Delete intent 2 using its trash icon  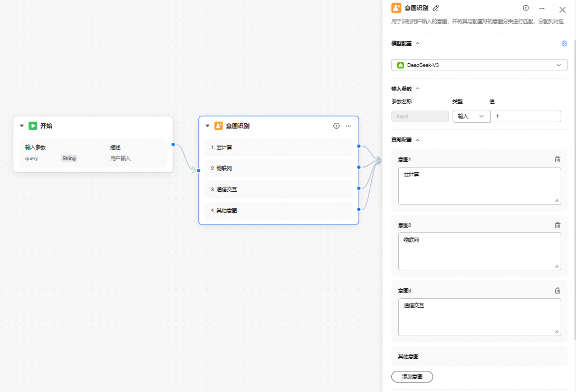(x=558, y=226)
